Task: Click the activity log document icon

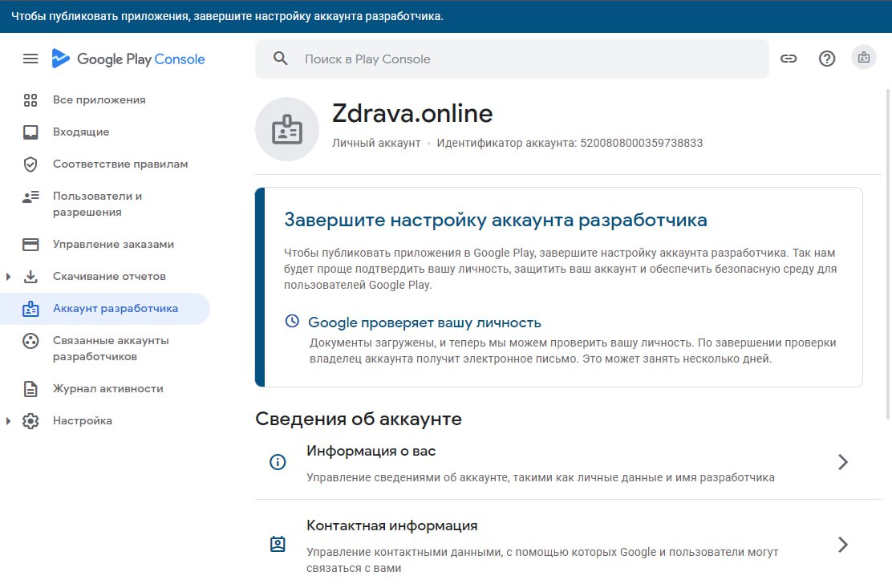Action: pos(30,389)
